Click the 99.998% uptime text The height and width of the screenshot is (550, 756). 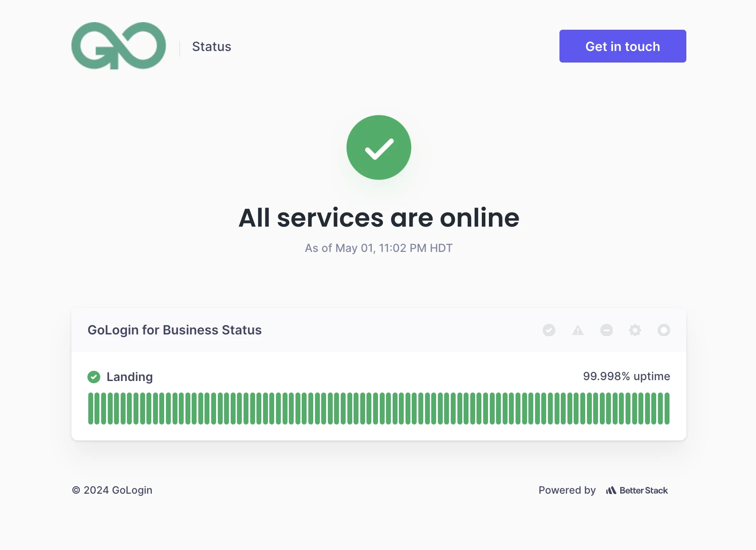(x=626, y=376)
